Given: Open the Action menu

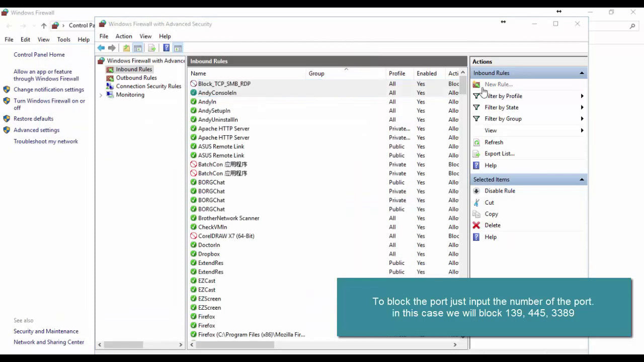Looking at the screenshot, I should tap(124, 36).
